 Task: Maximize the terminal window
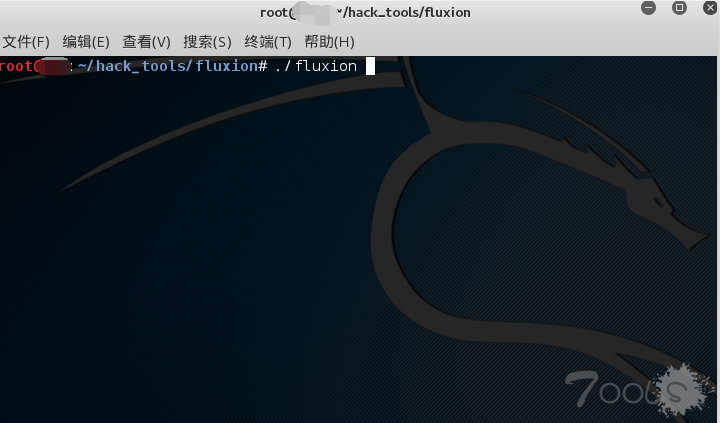(679, 7)
